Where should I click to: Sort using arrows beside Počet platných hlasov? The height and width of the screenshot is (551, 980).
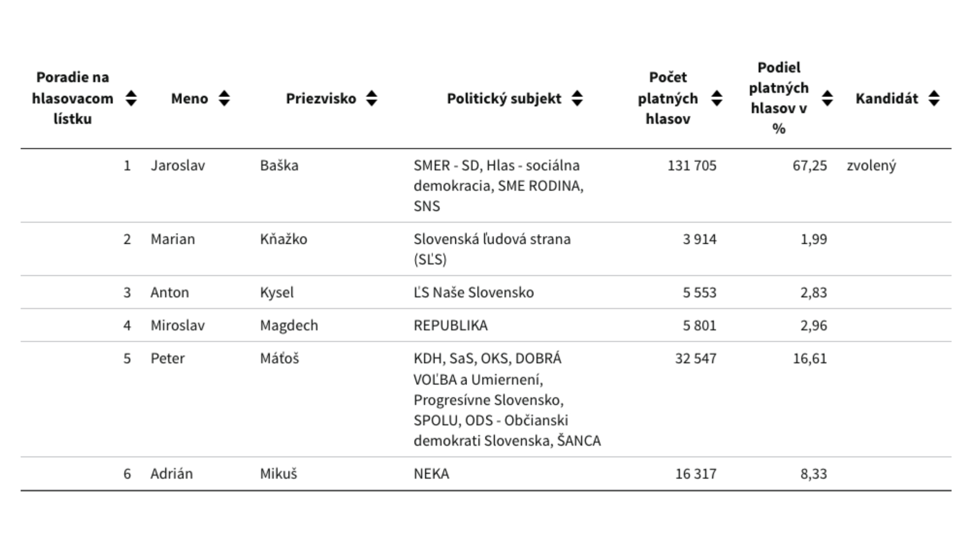pos(717,98)
